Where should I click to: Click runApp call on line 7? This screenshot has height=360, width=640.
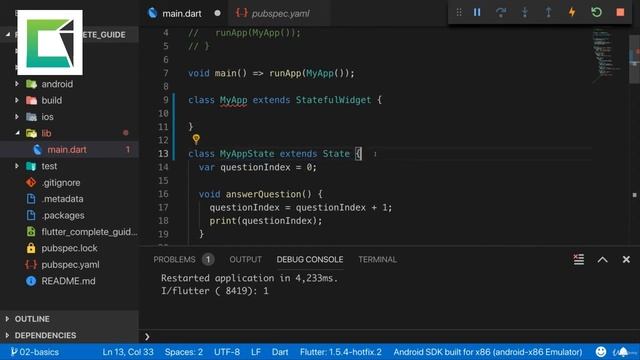click(x=285, y=73)
